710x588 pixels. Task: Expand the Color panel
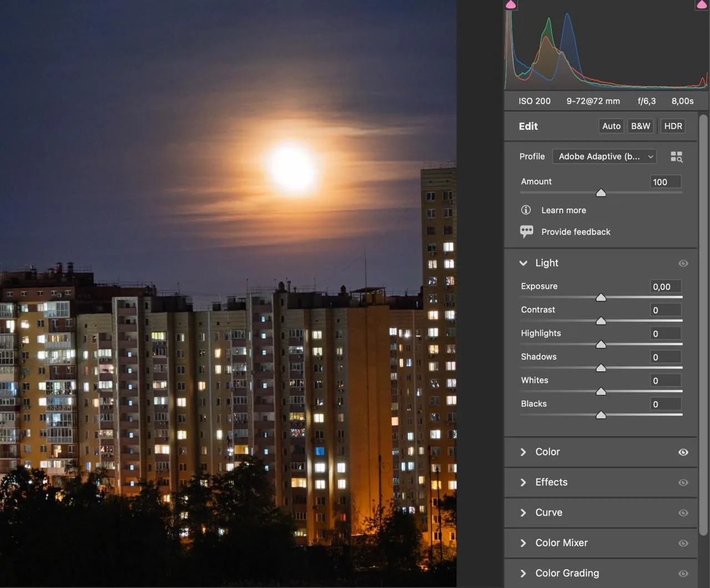523,452
